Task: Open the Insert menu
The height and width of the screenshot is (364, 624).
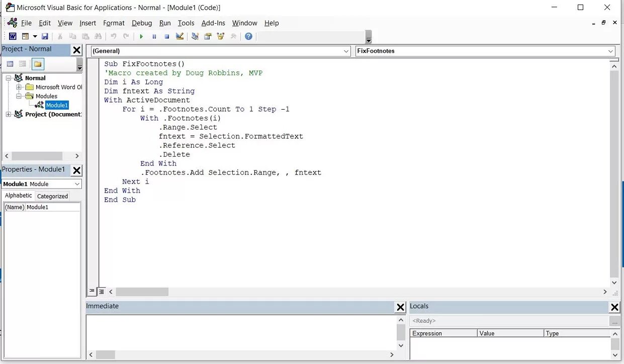Action: (87, 23)
